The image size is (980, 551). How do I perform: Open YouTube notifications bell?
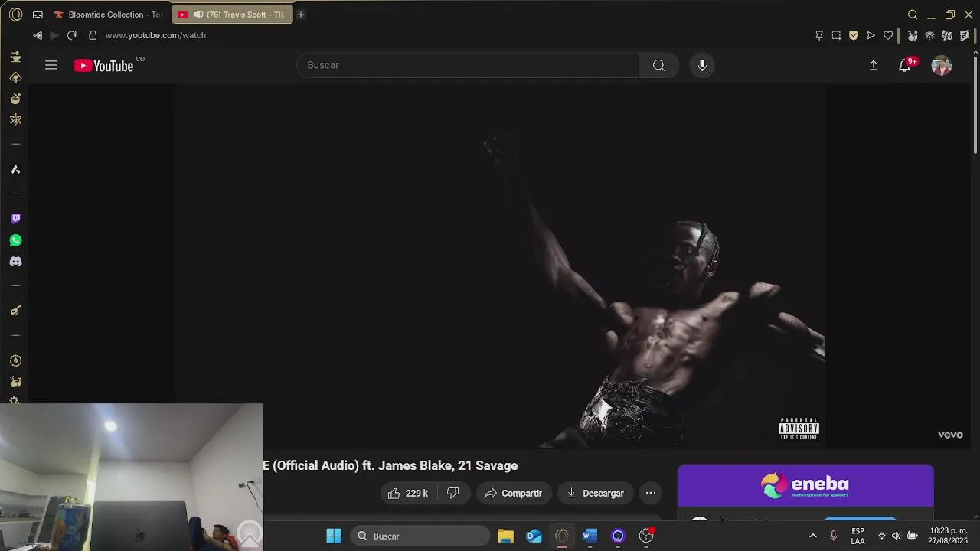904,66
